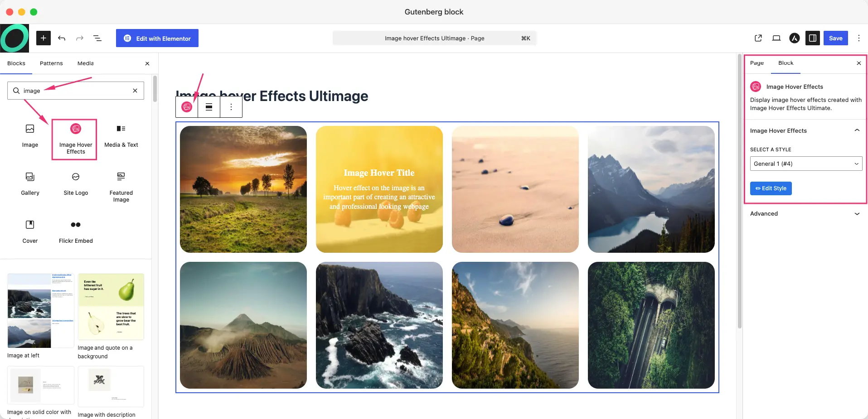Switch device preview using laptop icon
The image size is (868, 419).
[x=776, y=38]
